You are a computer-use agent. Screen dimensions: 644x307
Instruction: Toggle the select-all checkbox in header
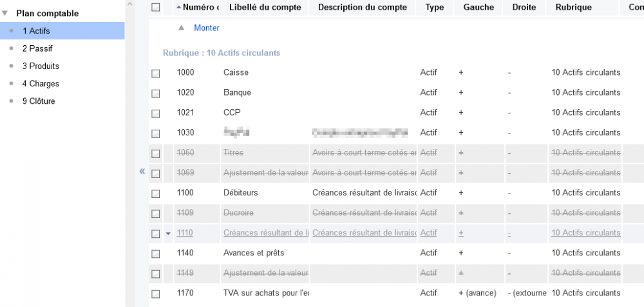coord(155,7)
